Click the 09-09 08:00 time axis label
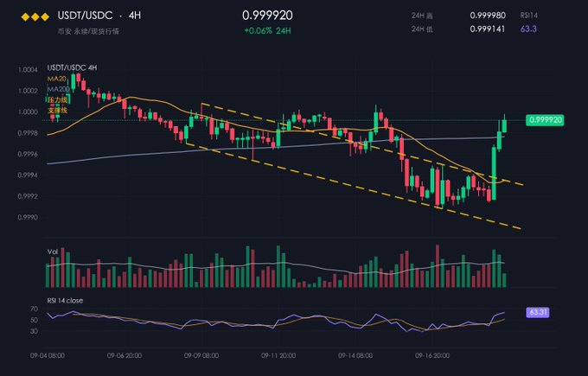The image size is (588, 376). pos(201,355)
